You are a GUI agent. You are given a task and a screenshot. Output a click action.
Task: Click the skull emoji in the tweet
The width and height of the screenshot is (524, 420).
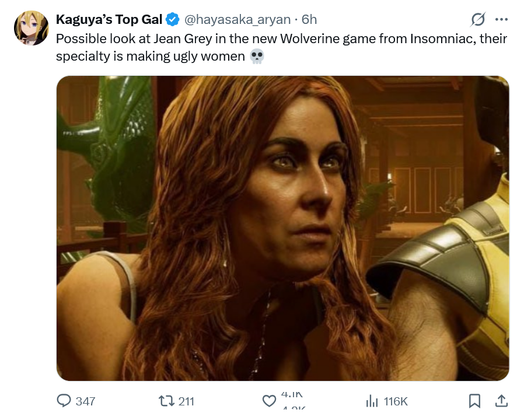(x=256, y=57)
